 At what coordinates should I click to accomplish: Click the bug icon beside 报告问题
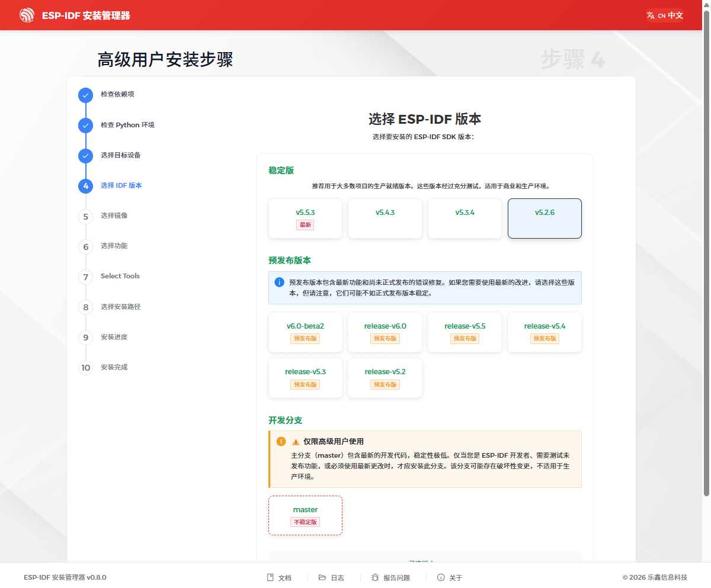(375, 577)
